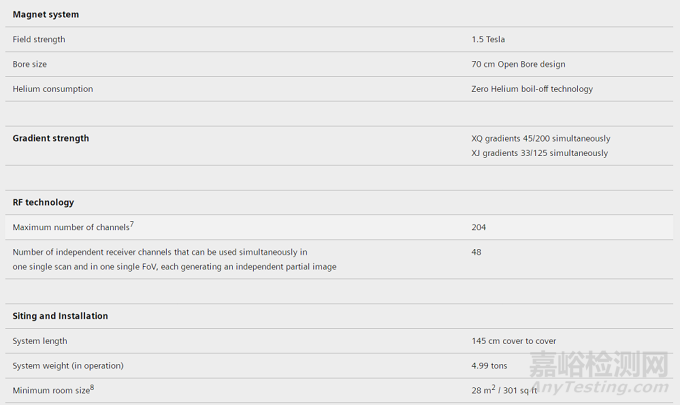The height and width of the screenshot is (405, 680).
Task: Select the Helium consumption label
Action: (x=52, y=89)
